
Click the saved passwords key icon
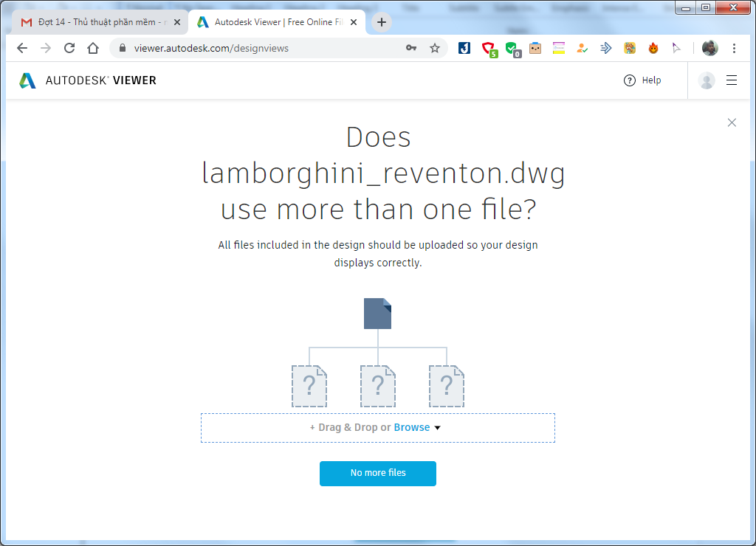411,48
